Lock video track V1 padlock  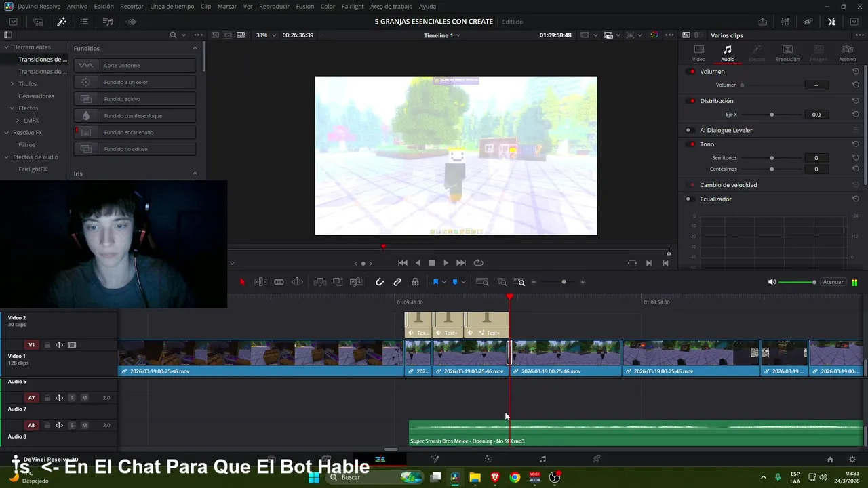pos(47,345)
